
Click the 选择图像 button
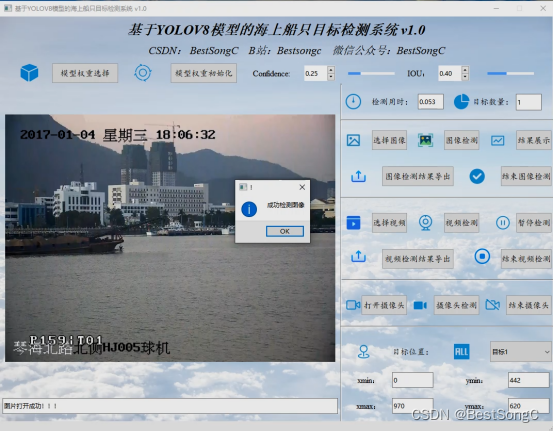[389, 140]
